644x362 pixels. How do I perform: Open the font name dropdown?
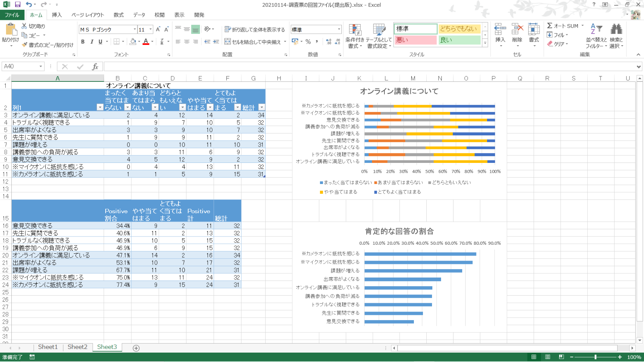click(135, 29)
